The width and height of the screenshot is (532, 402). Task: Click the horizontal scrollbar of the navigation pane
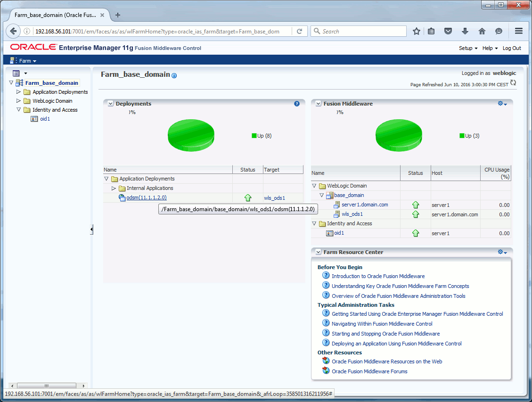tap(47, 386)
